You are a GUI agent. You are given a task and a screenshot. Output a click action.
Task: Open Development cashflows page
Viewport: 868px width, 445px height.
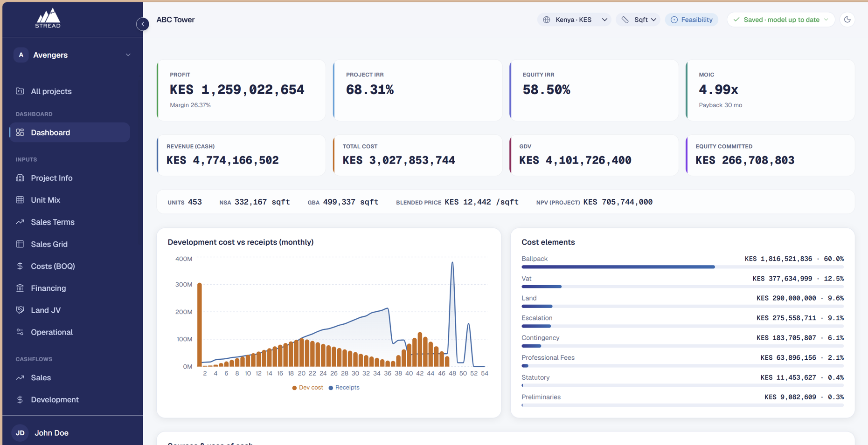click(69, 400)
